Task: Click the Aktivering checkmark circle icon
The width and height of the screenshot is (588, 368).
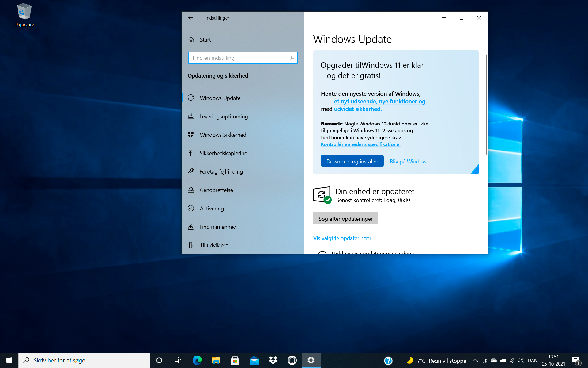Action: [191, 208]
